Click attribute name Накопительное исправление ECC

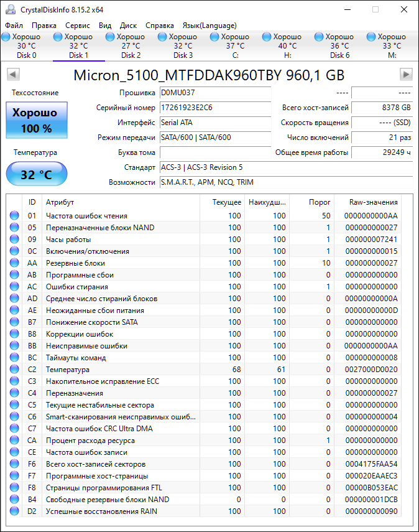(x=103, y=381)
